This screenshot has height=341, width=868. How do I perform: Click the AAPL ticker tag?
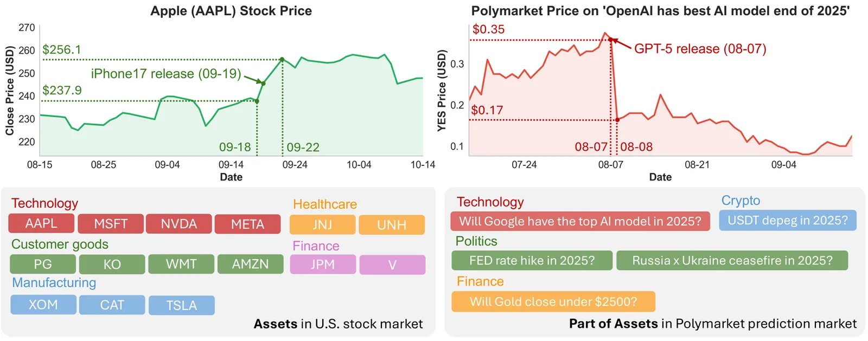tap(41, 223)
